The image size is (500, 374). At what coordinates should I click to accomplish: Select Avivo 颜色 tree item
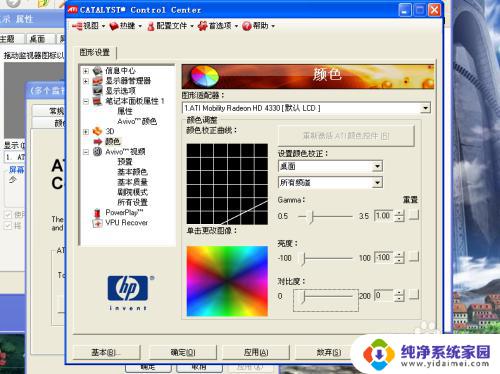coord(137,121)
